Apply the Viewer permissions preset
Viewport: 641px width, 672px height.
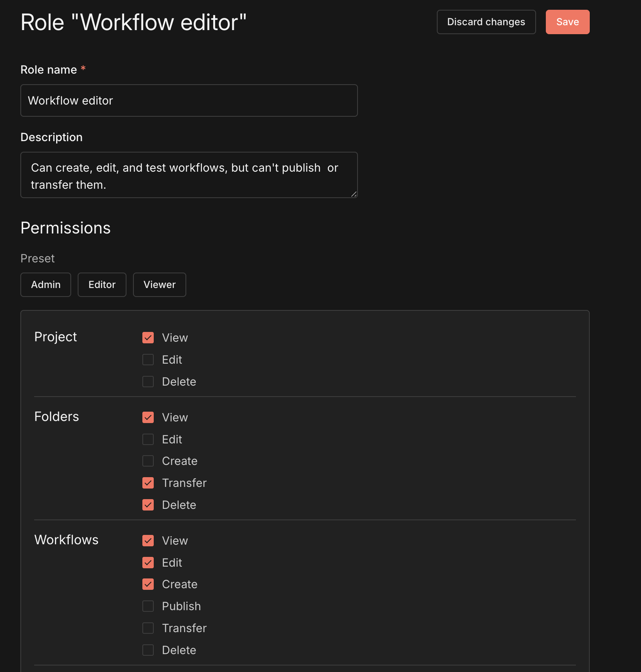(159, 285)
